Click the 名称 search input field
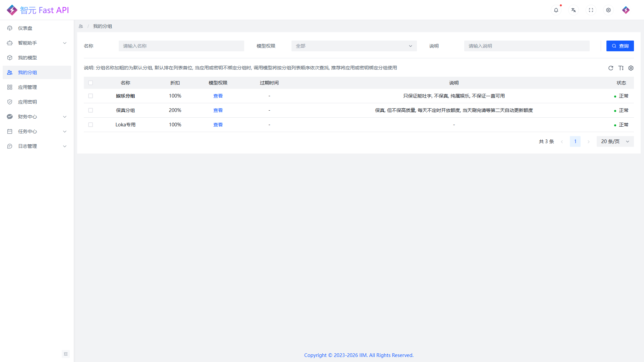The image size is (644, 362). (x=181, y=46)
